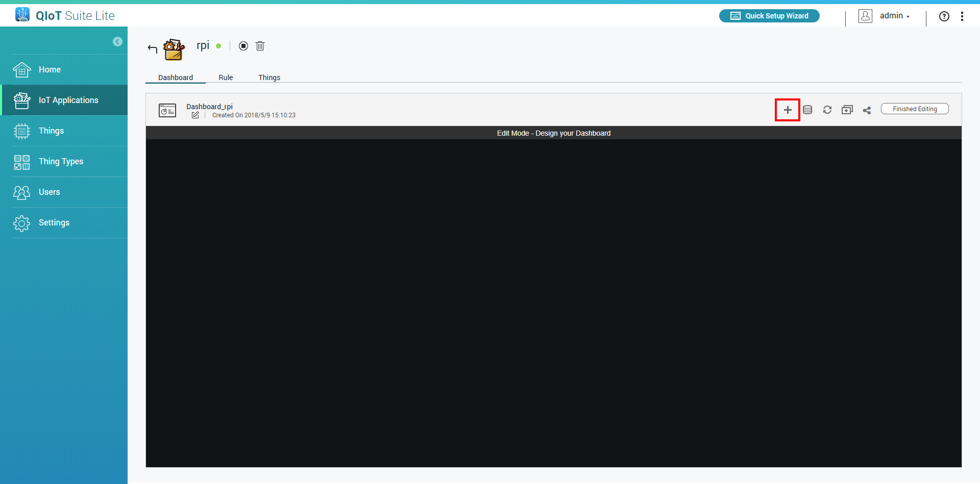Image resolution: width=980 pixels, height=484 pixels.
Task: Click the black dashboard design canvas
Action: click(x=553, y=303)
